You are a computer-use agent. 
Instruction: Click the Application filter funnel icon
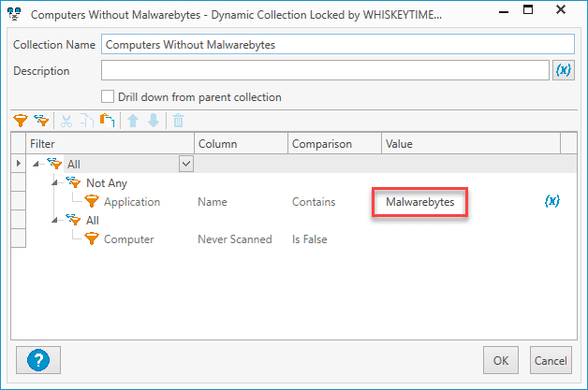coord(92,201)
